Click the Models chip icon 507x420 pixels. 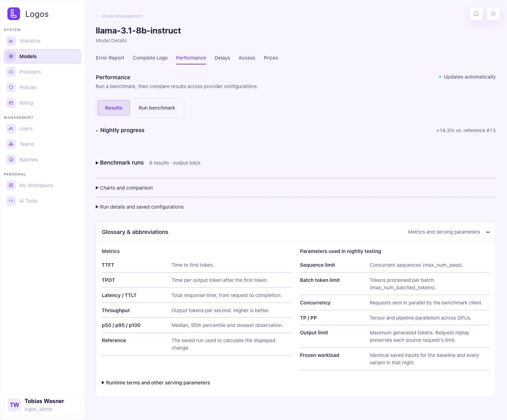click(11, 56)
